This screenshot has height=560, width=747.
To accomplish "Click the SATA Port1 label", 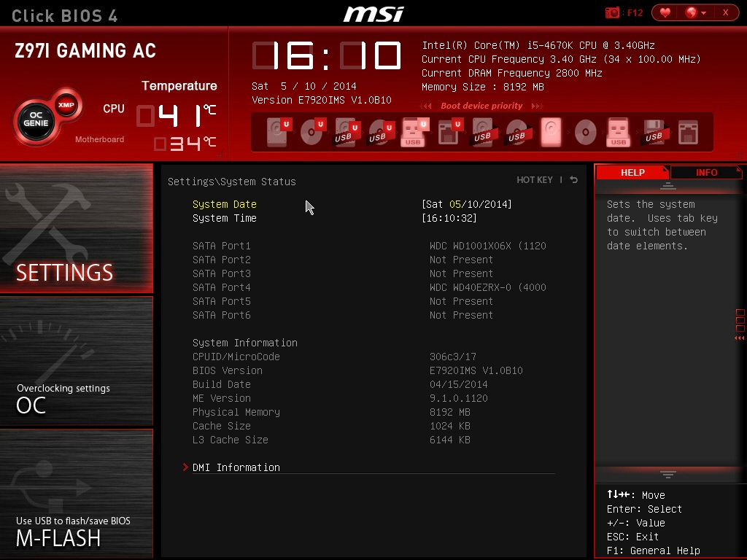I will pos(222,246).
